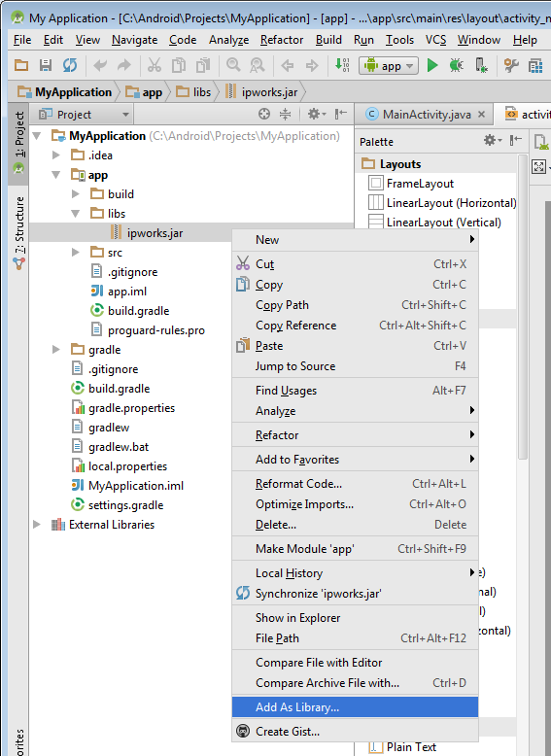Collapse the app module folder
The width and height of the screenshot is (551, 756).
click(x=56, y=175)
